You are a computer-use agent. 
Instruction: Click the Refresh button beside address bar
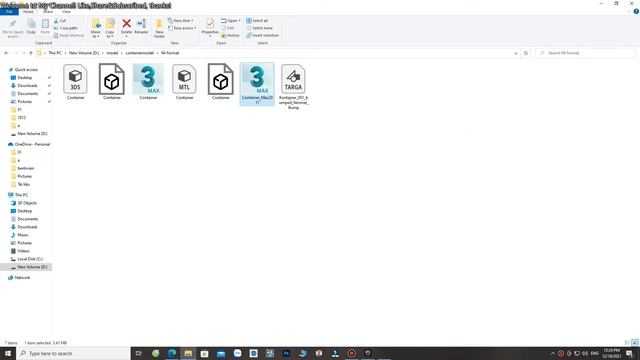(x=526, y=53)
